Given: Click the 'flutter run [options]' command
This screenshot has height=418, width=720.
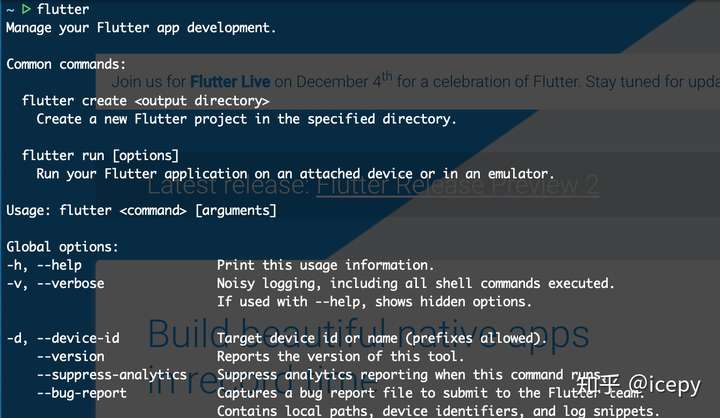Looking at the screenshot, I should [100, 156].
